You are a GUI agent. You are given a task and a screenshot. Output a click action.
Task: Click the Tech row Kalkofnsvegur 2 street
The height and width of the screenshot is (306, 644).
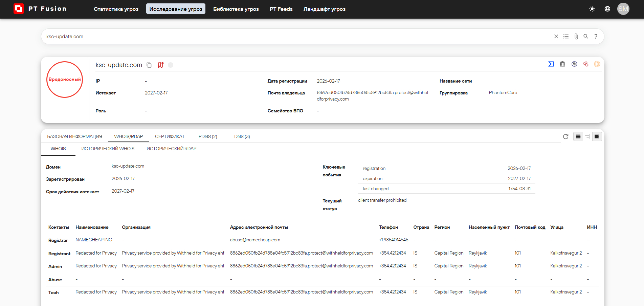tap(566, 292)
